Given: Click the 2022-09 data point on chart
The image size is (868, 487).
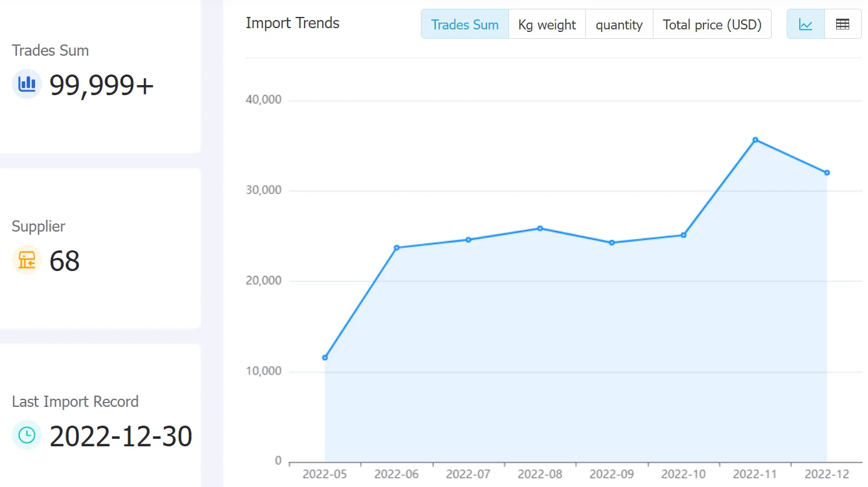Looking at the screenshot, I should click(612, 243).
